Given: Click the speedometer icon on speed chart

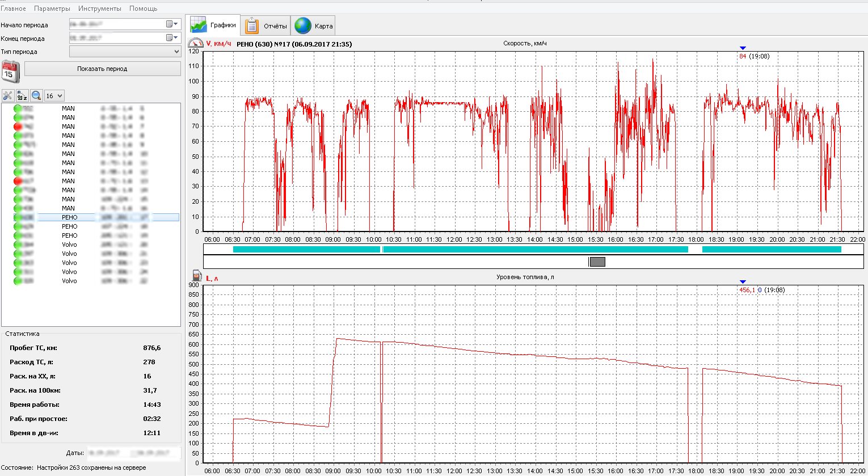Looking at the screenshot, I should [196, 44].
